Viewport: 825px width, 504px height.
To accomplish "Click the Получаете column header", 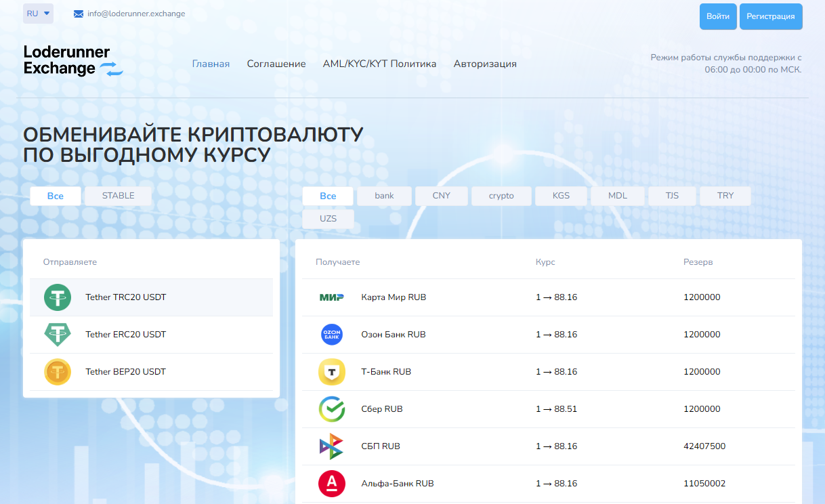I will click(338, 262).
